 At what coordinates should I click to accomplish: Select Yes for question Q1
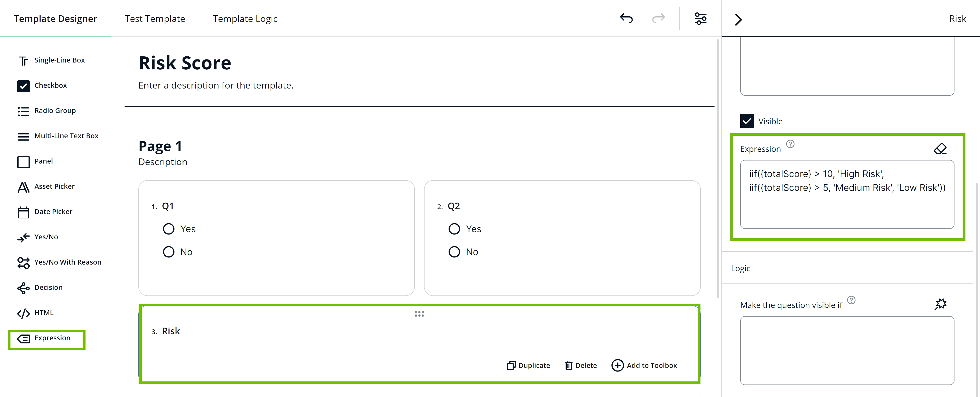click(x=168, y=229)
